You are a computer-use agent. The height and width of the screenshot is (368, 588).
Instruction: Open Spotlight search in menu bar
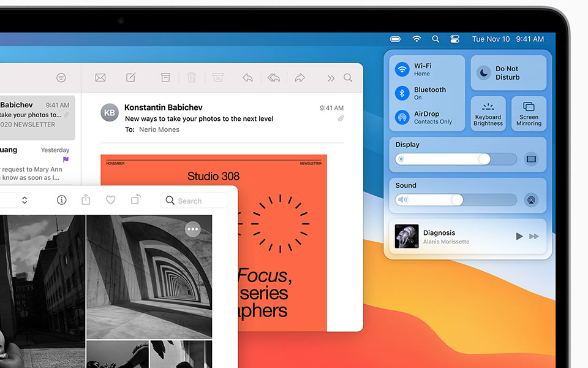(435, 39)
